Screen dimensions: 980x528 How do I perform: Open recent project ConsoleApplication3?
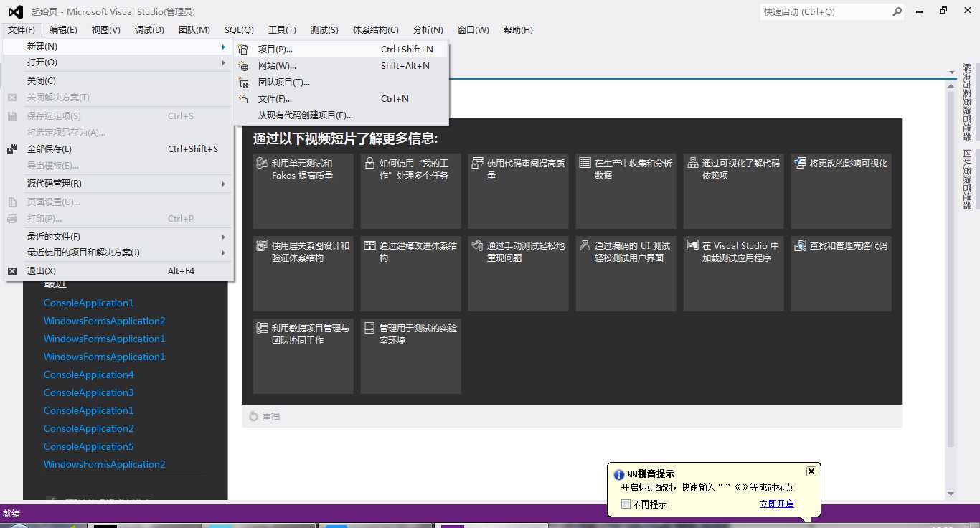pos(89,392)
